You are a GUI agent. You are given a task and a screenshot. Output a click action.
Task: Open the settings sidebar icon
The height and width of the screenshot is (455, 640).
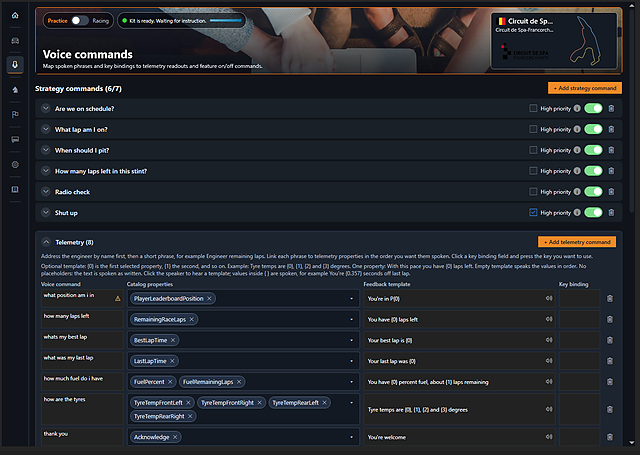15,164
